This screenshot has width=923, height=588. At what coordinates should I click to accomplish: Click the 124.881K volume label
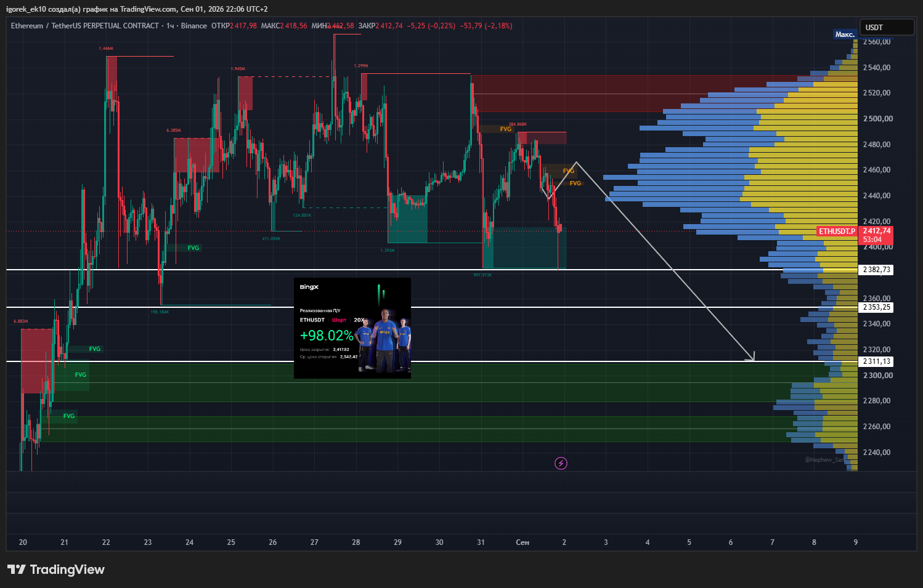[302, 215]
